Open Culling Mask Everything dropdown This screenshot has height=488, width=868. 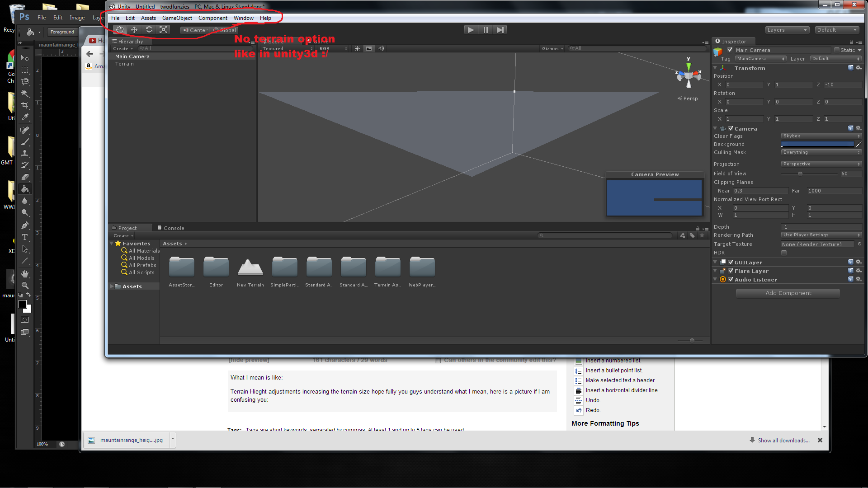tap(821, 152)
